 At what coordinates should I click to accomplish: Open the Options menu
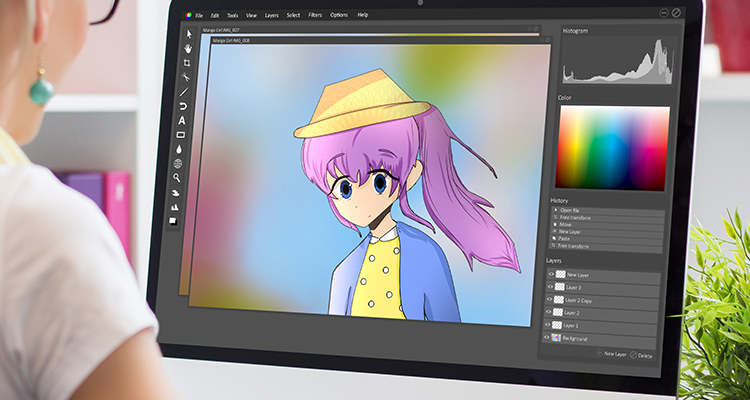[339, 15]
